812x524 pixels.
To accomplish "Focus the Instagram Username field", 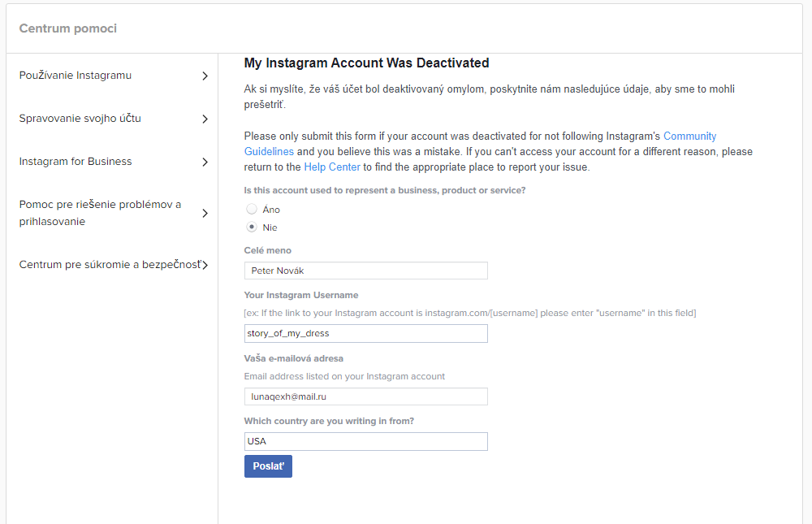I will pos(365,333).
